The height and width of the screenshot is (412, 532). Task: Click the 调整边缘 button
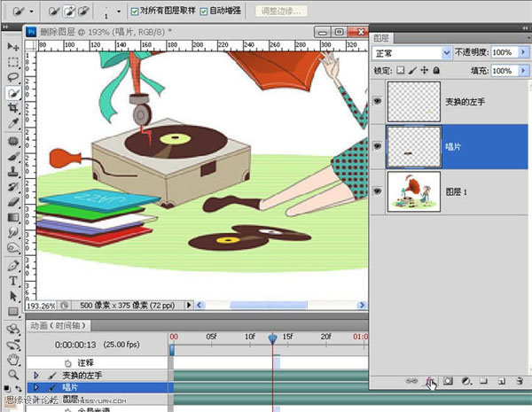point(282,12)
